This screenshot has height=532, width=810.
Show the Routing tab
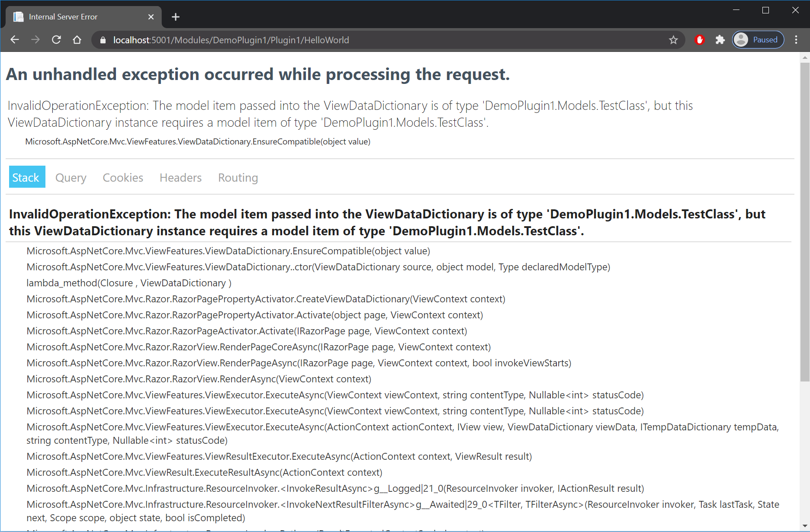point(238,177)
